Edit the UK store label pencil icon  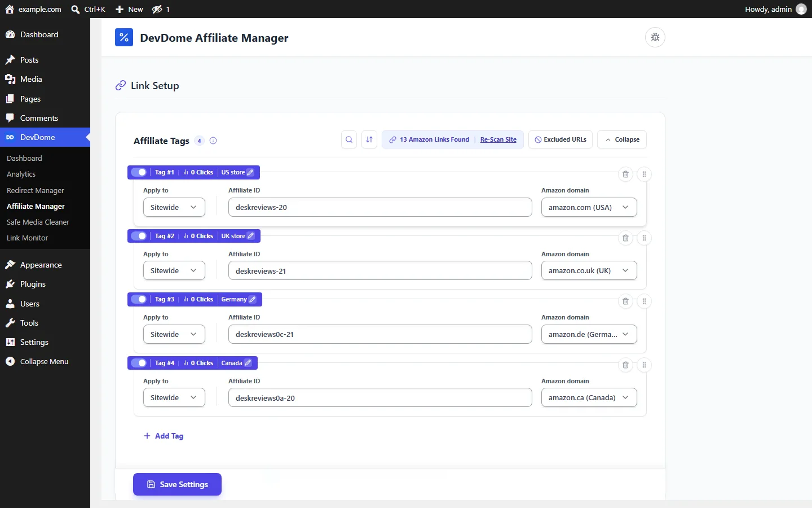click(x=251, y=236)
